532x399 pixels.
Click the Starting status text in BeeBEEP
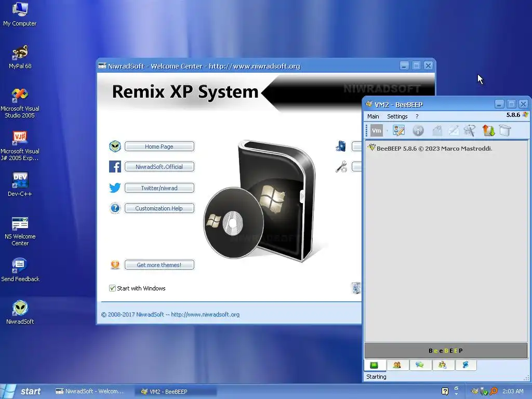(376, 377)
